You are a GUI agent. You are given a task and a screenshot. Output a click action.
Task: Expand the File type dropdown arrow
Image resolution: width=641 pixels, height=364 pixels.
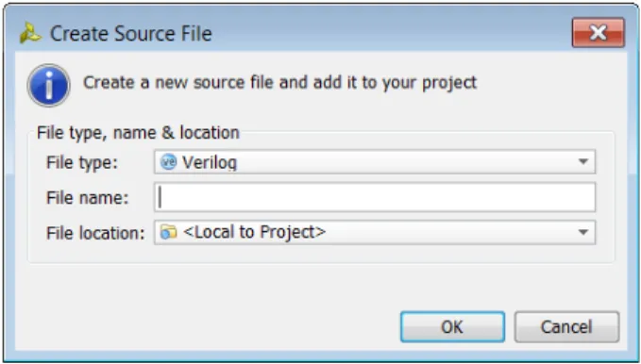click(583, 162)
